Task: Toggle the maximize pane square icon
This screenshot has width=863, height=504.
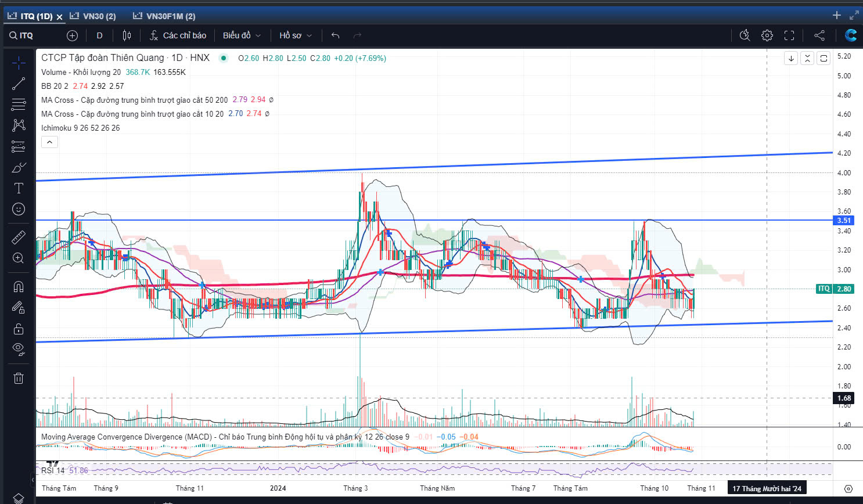Action: pos(824,58)
